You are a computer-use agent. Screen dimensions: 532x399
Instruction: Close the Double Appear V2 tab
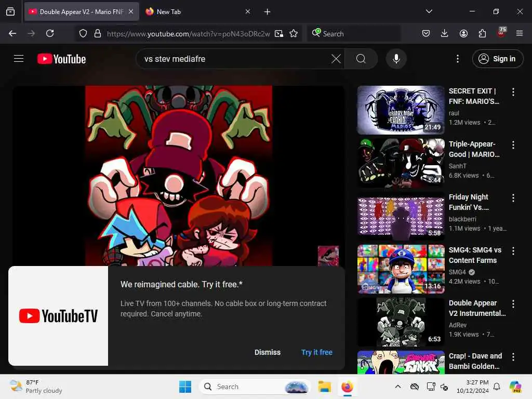(x=131, y=11)
